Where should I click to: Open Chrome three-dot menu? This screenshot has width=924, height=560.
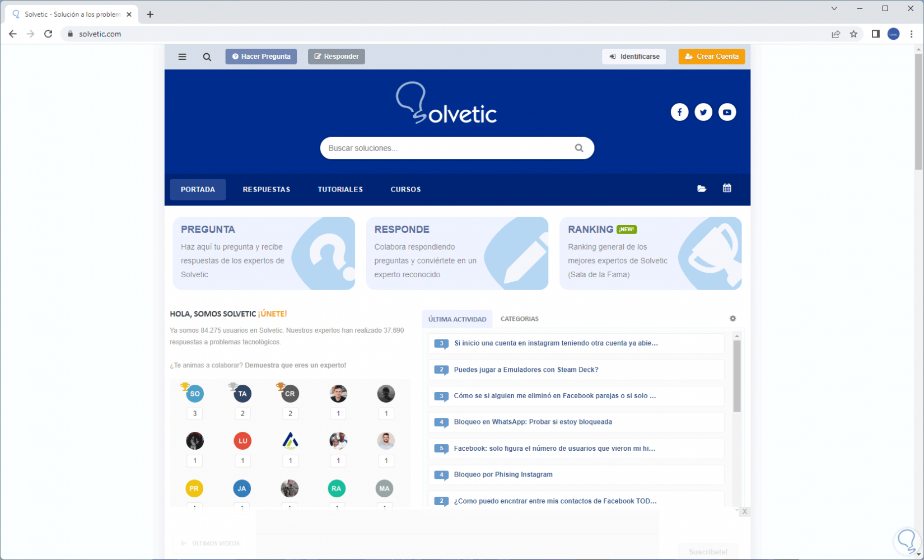click(912, 34)
